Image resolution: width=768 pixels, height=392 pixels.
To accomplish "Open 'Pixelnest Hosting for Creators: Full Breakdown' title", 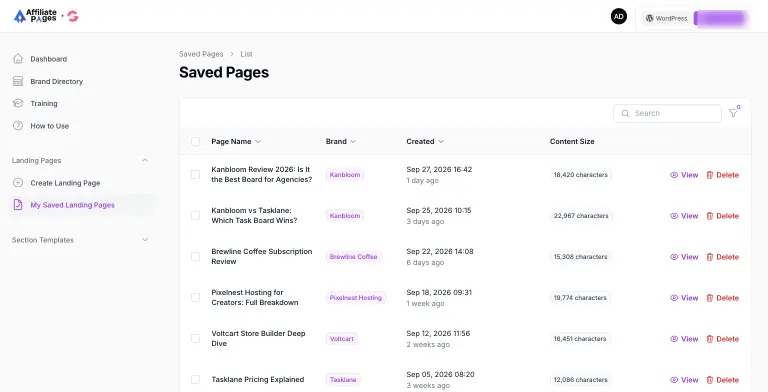I will tap(255, 297).
